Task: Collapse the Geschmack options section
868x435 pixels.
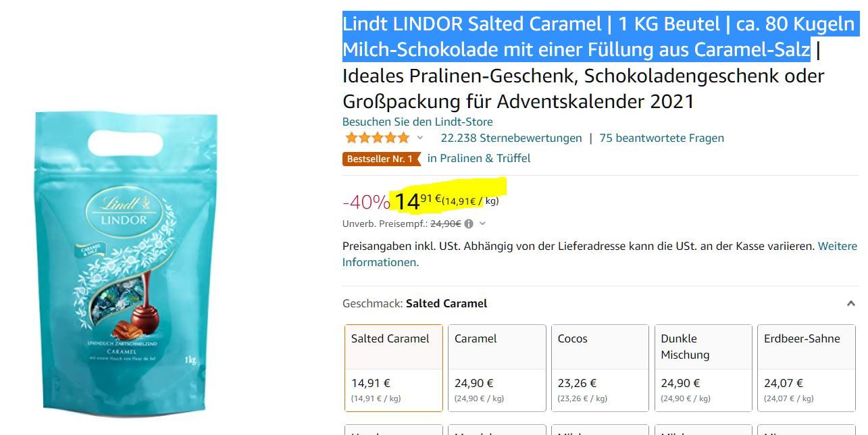Action: 850,304
